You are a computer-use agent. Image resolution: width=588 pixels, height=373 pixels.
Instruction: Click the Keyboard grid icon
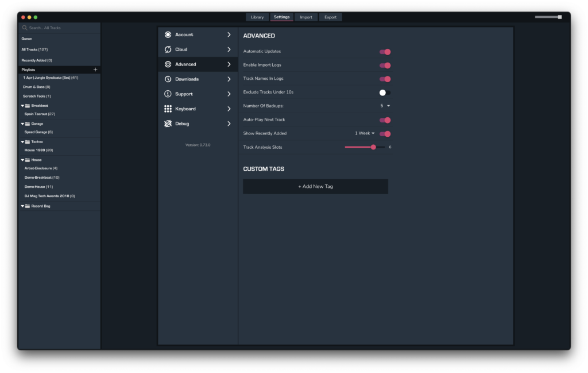[168, 109]
